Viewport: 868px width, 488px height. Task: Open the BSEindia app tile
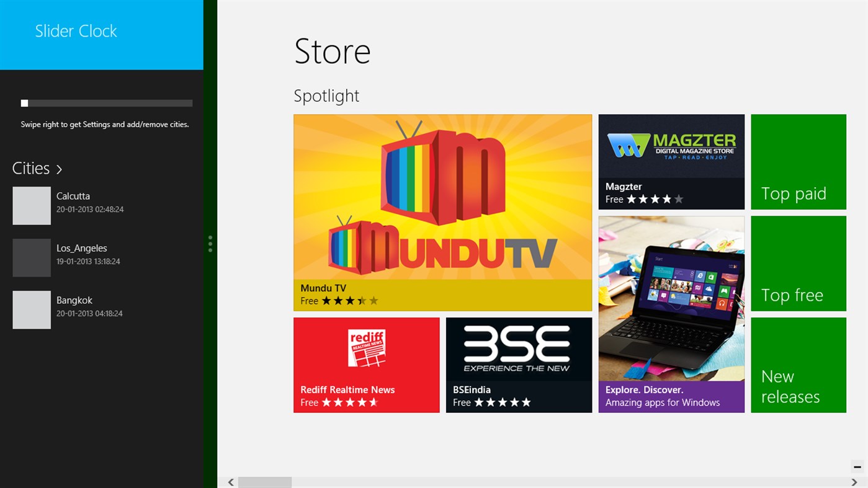click(x=519, y=365)
